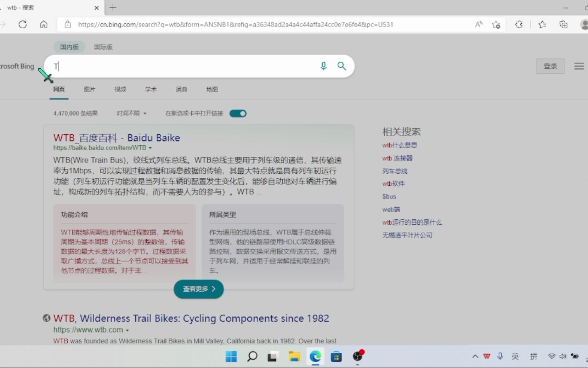Open Wi-Fi network tray icon
The height and width of the screenshot is (368, 588).
click(x=552, y=356)
